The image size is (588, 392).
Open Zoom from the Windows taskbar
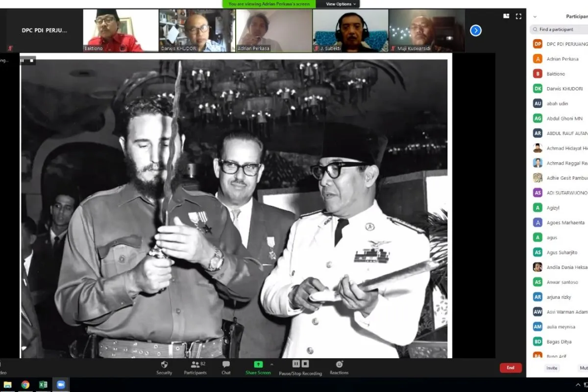click(61, 385)
